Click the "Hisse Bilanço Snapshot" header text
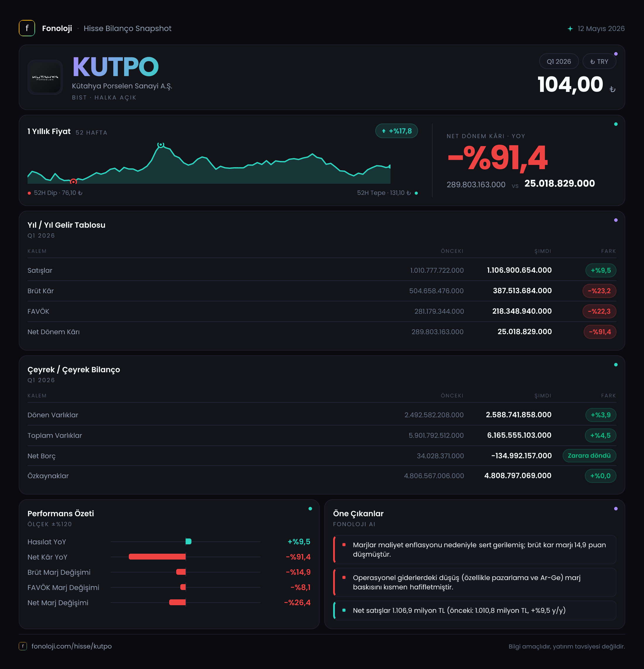This screenshot has height=669, width=644. (x=128, y=28)
